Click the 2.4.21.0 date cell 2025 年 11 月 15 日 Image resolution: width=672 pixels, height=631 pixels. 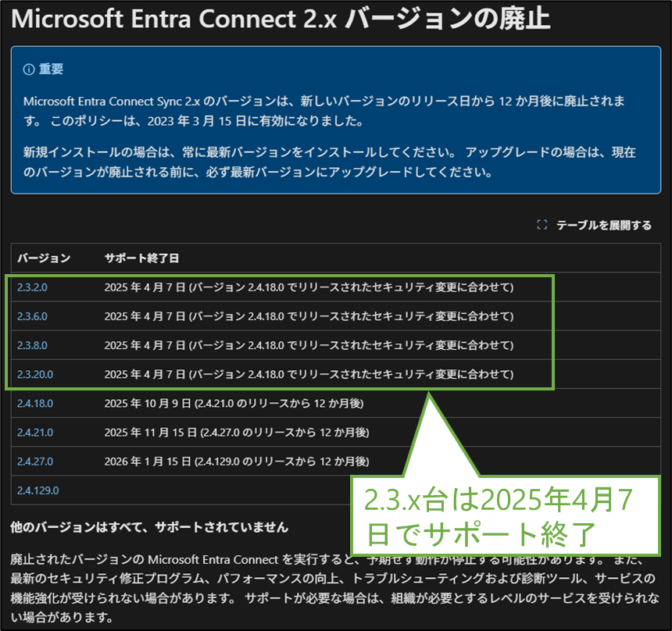click(x=237, y=433)
